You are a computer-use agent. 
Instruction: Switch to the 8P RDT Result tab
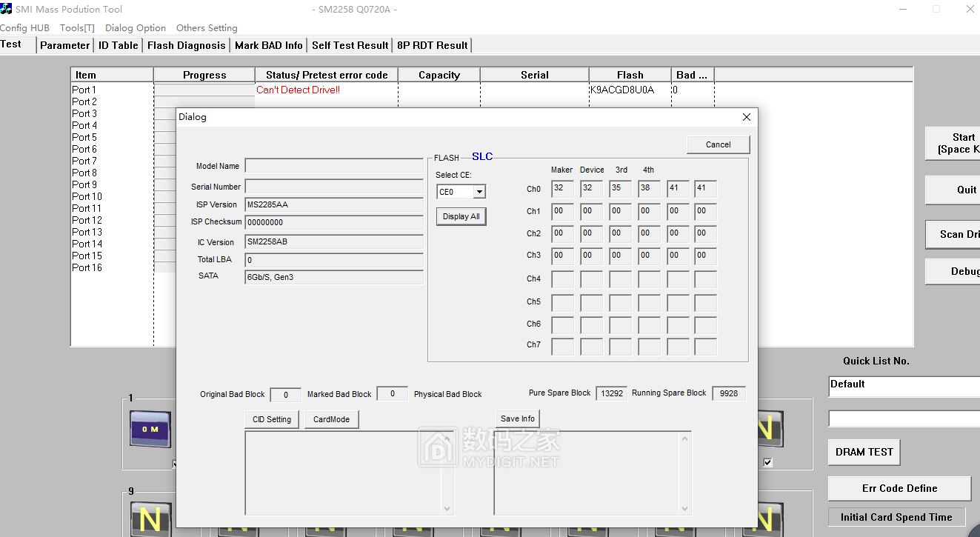pyautogui.click(x=433, y=45)
